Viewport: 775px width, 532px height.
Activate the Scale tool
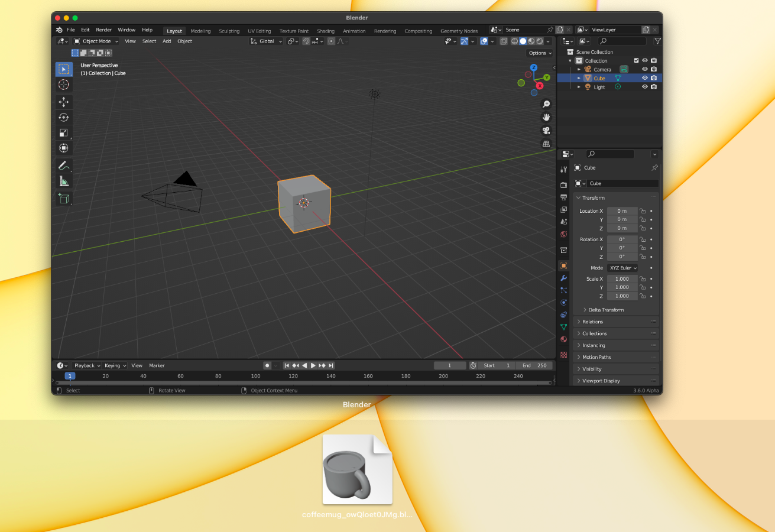[x=64, y=133]
